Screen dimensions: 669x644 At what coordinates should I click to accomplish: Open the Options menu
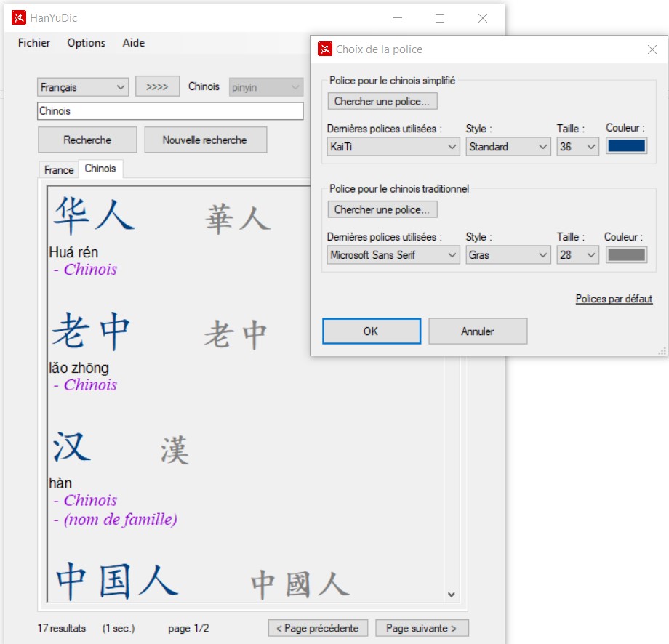tap(87, 43)
